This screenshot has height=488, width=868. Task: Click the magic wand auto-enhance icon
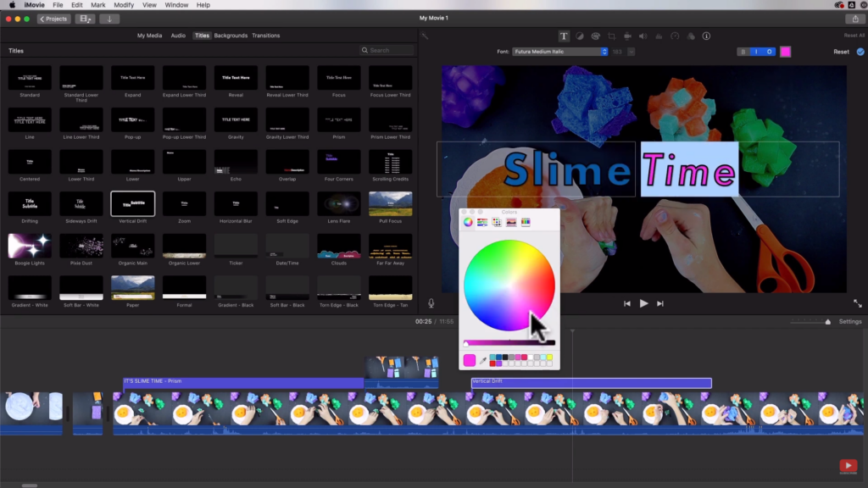coord(425,36)
